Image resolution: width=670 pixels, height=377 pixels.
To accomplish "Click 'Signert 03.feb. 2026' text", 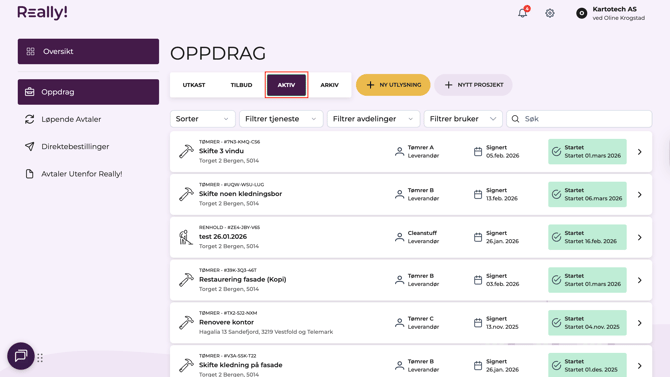I will click(502, 280).
